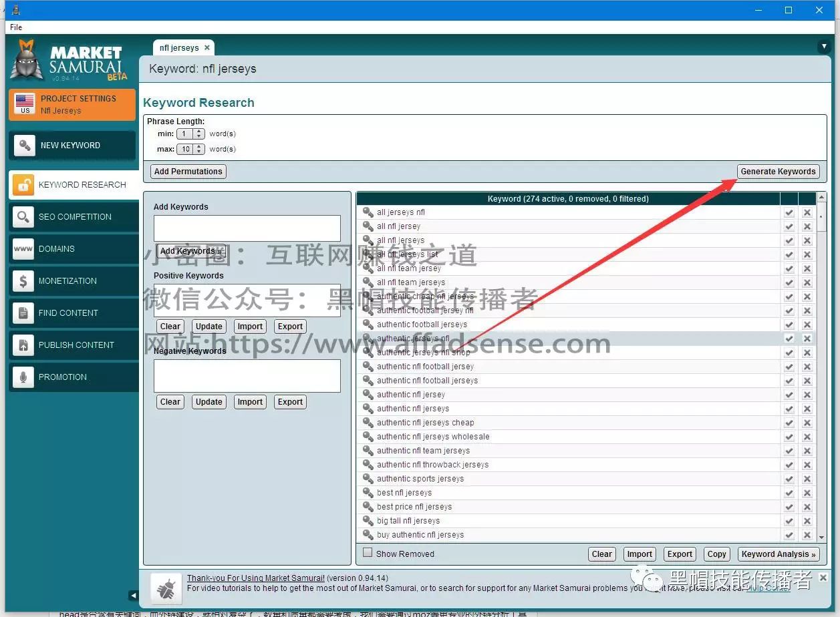Click key icon for best nfl jerseys

(368, 493)
